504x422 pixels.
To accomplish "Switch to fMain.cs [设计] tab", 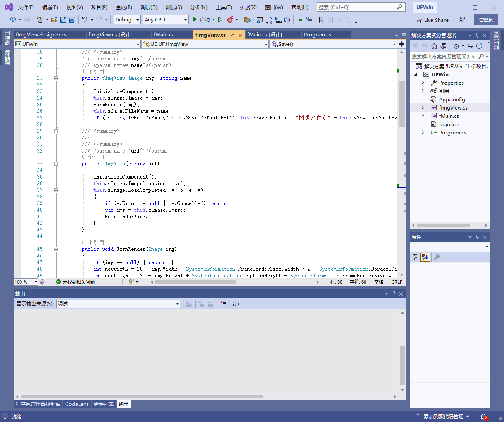I will click(x=273, y=35).
